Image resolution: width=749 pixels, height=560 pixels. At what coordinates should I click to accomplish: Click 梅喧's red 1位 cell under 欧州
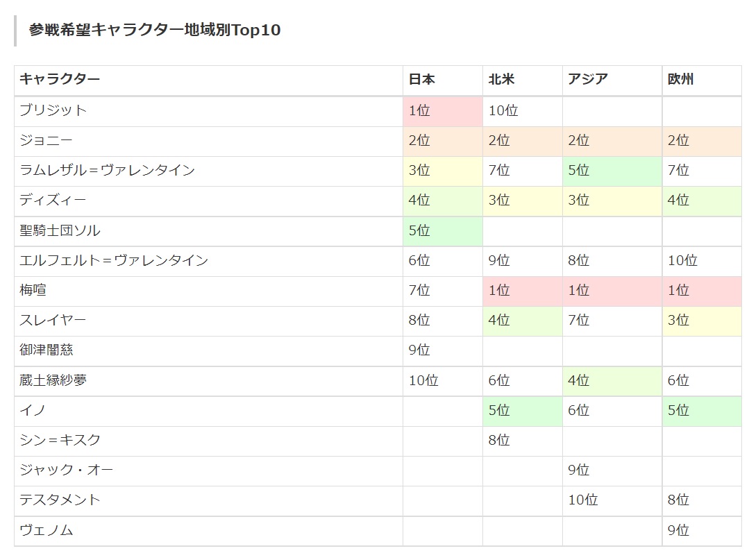pos(701,291)
